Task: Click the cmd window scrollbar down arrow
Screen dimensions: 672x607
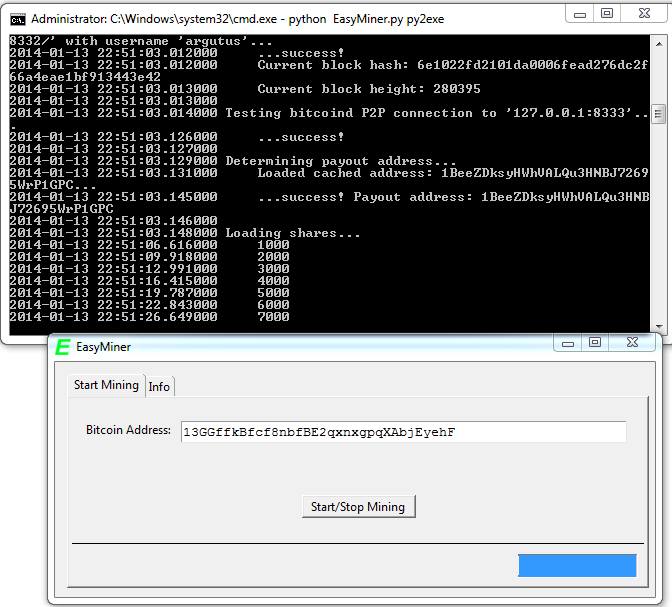Action: click(x=659, y=327)
